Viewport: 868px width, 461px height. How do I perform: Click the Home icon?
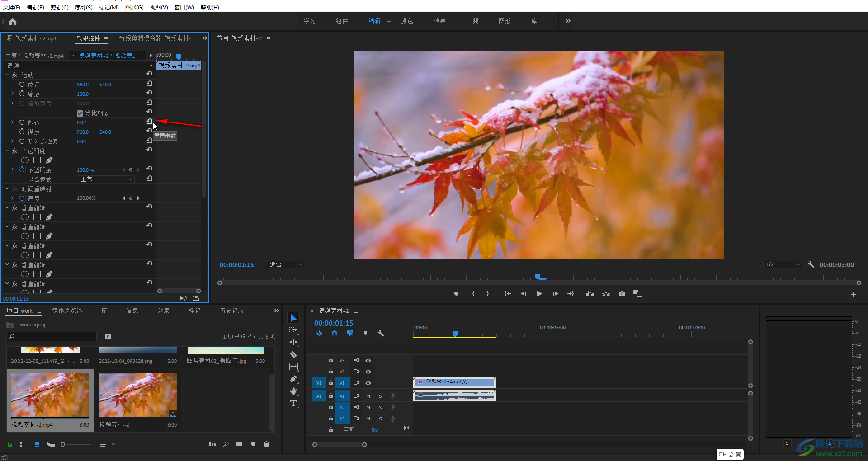[x=13, y=21]
